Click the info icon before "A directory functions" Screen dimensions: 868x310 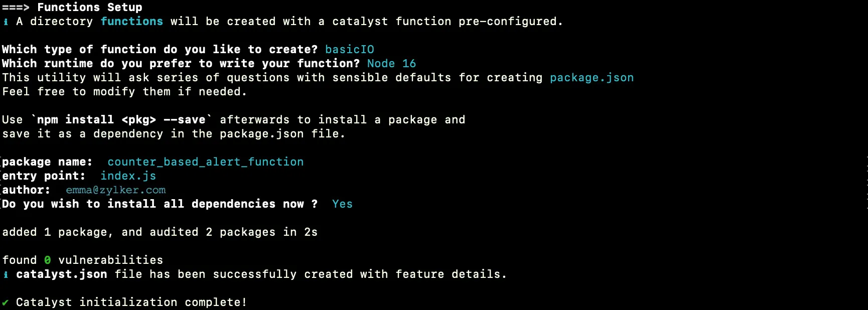(x=6, y=22)
